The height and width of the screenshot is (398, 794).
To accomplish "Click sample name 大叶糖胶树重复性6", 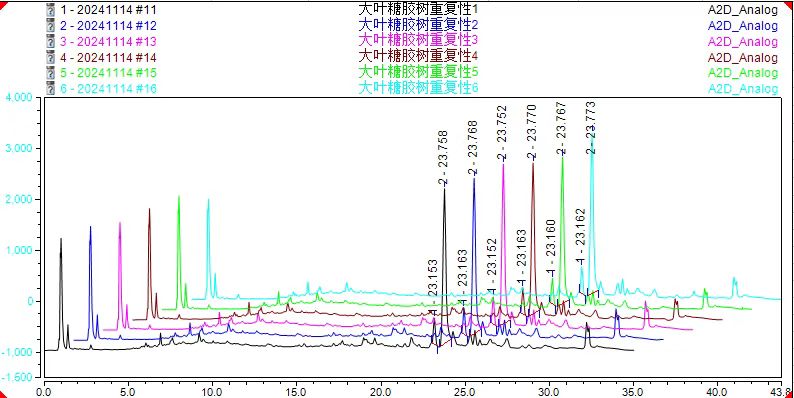I will tap(418, 87).
